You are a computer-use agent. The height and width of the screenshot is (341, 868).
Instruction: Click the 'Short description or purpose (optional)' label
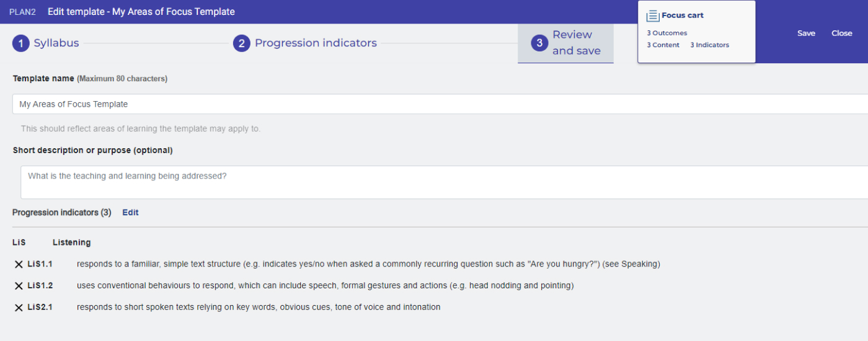coord(93,151)
